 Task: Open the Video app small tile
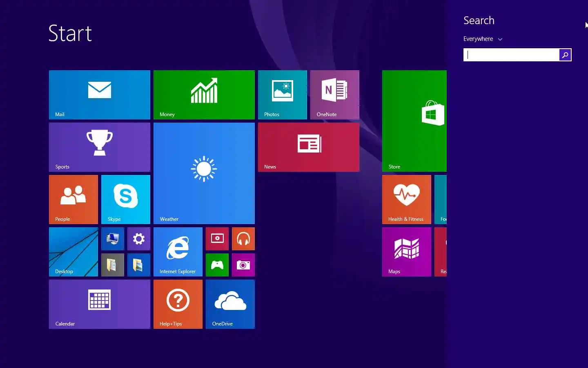click(x=217, y=239)
